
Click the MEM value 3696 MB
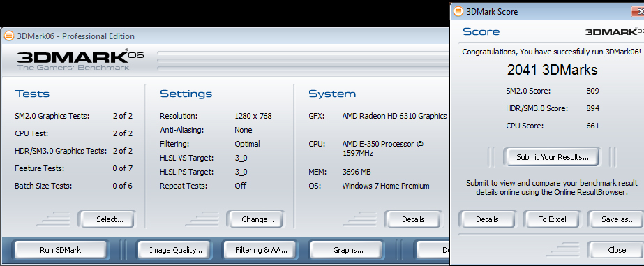[x=357, y=172]
